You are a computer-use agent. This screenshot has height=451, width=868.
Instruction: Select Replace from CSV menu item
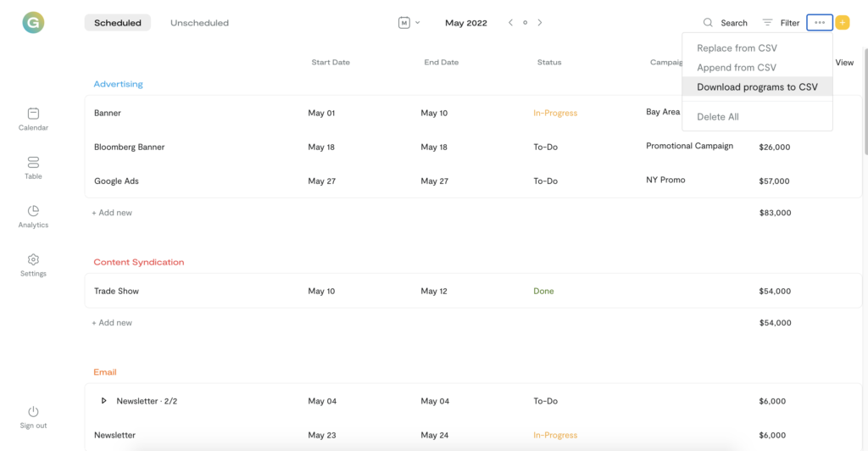(x=737, y=48)
